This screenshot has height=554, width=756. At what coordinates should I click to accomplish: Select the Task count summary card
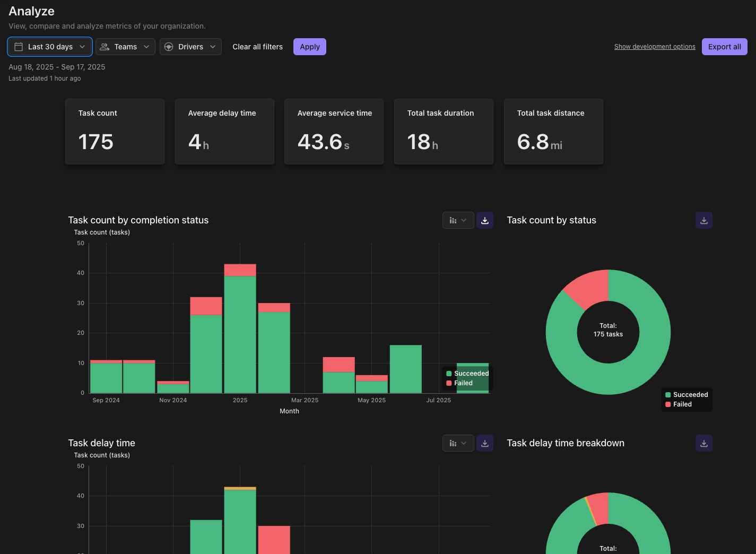pyautogui.click(x=115, y=132)
